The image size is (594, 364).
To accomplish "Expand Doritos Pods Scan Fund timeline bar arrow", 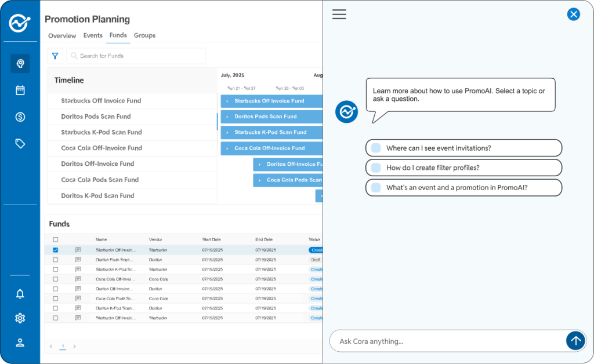I will point(227,117).
